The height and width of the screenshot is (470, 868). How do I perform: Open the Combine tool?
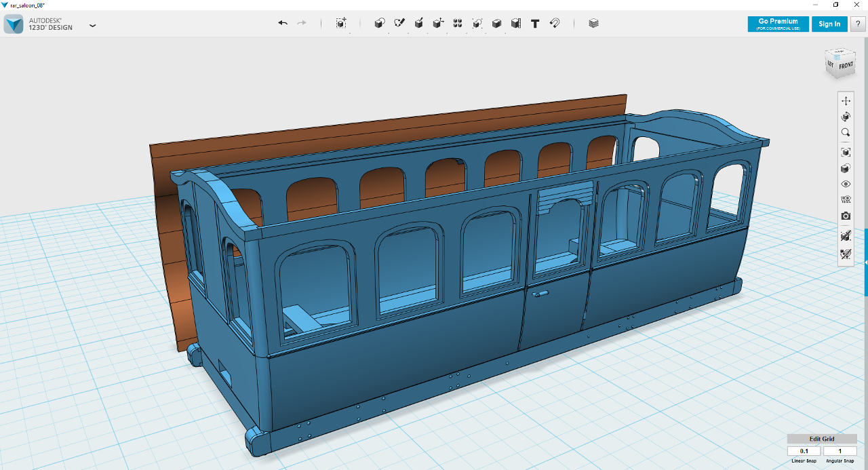click(x=496, y=23)
